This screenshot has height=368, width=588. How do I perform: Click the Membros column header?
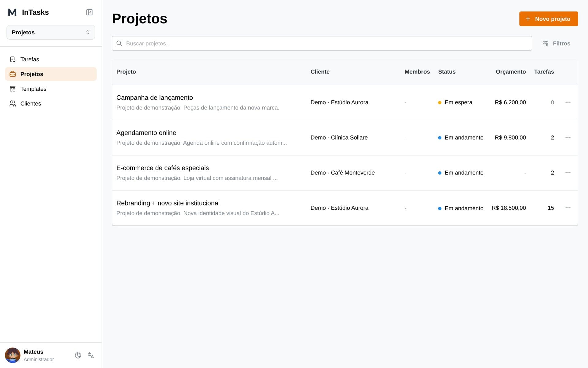coord(417,72)
